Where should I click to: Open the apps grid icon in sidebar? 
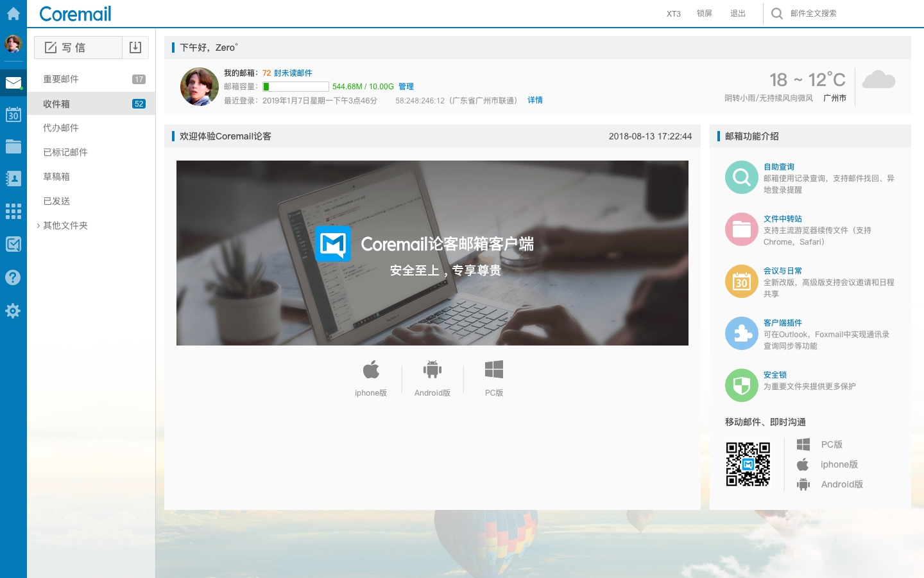[13, 211]
